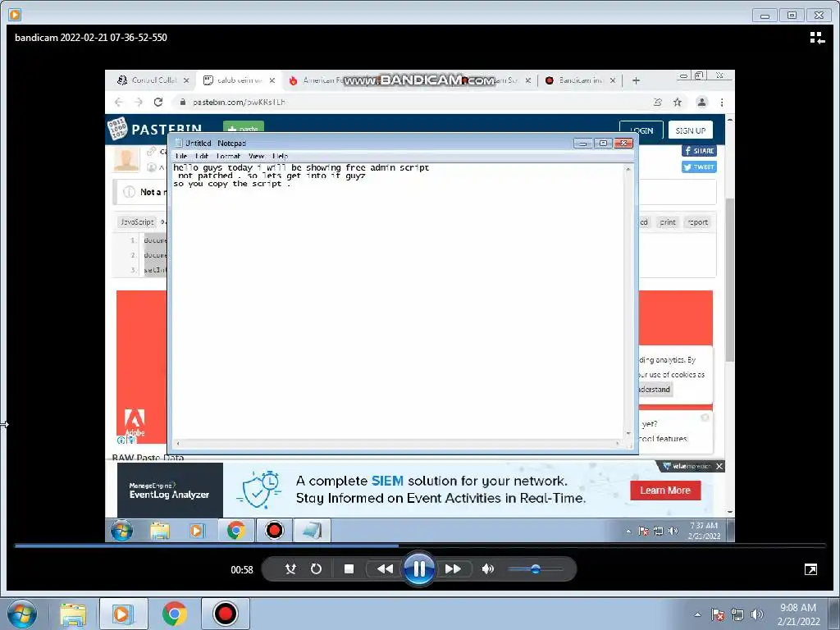The width and height of the screenshot is (840, 630).
Task: Click the video seek bar
Action: 420,546
